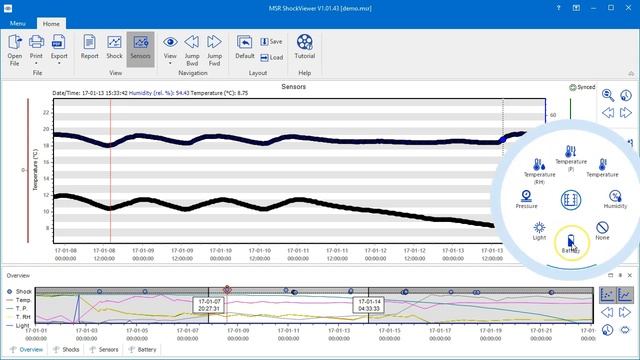Toggle overview scatter points display
Image resolution: width=640 pixels, height=360 pixels.
click(x=607, y=295)
